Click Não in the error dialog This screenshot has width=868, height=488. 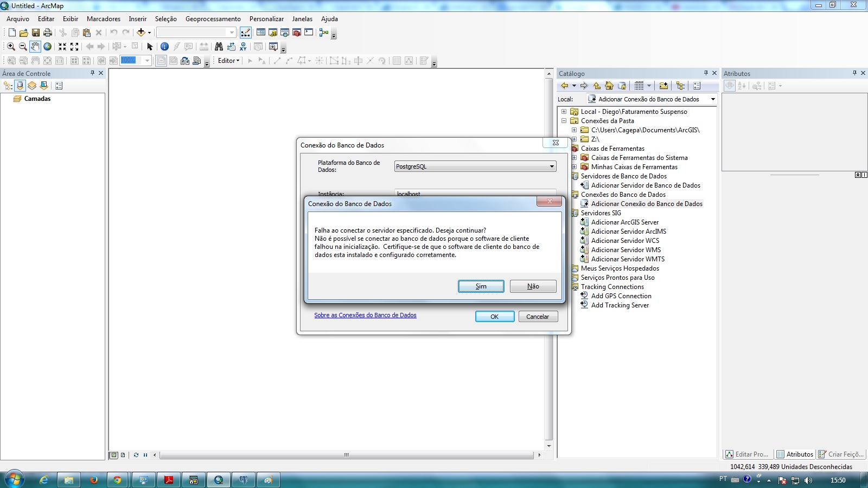[533, 286]
